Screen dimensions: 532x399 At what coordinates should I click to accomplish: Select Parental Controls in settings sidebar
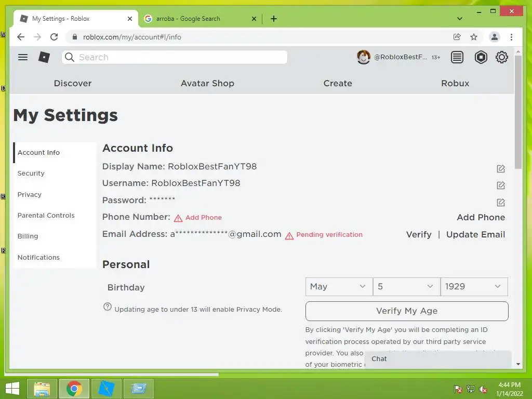(55, 215)
